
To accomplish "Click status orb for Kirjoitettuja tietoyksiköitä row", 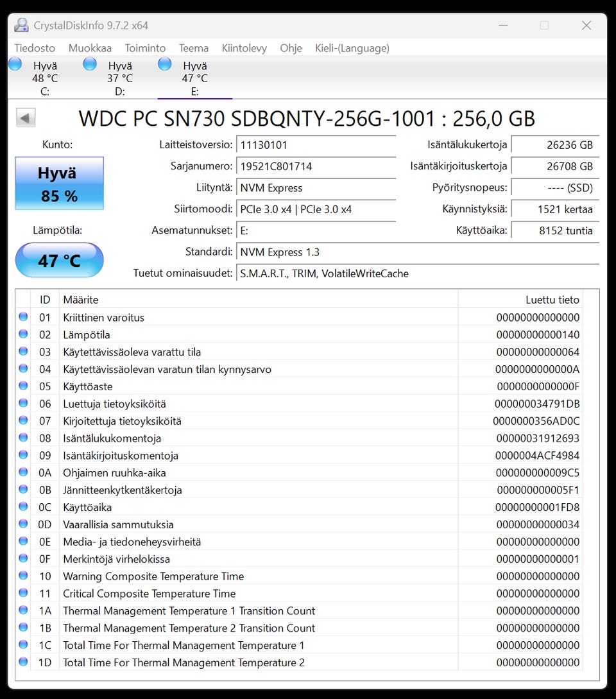I will coord(23,420).
